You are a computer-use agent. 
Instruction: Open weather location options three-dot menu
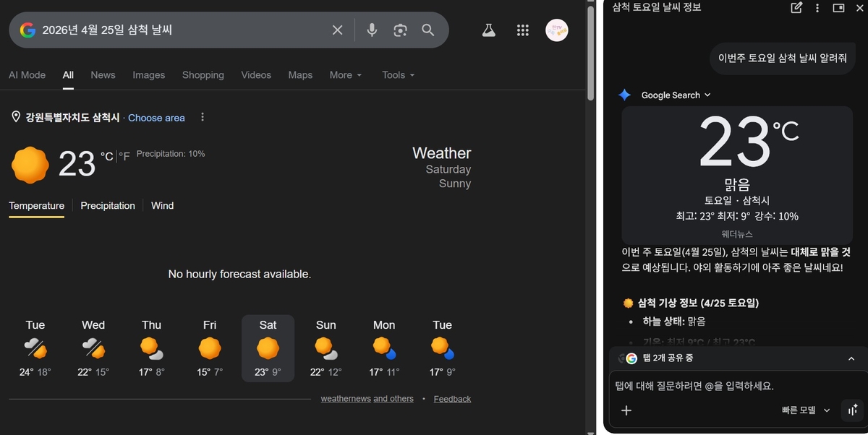pos(203,117)
